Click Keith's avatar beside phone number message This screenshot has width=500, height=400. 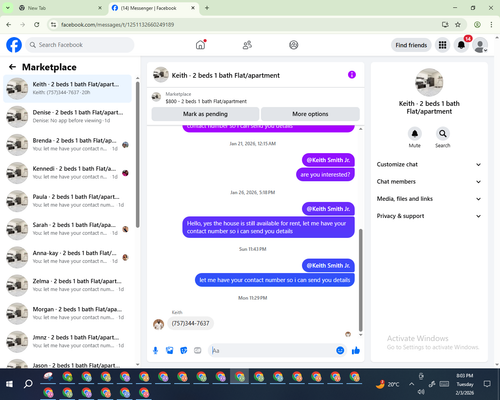[x=158, y=324]
